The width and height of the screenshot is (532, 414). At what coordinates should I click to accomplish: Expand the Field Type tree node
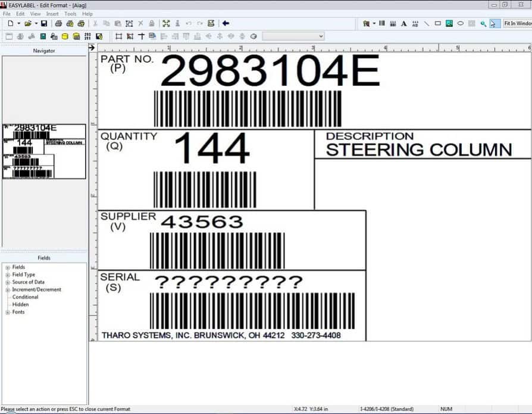[8, 275]
